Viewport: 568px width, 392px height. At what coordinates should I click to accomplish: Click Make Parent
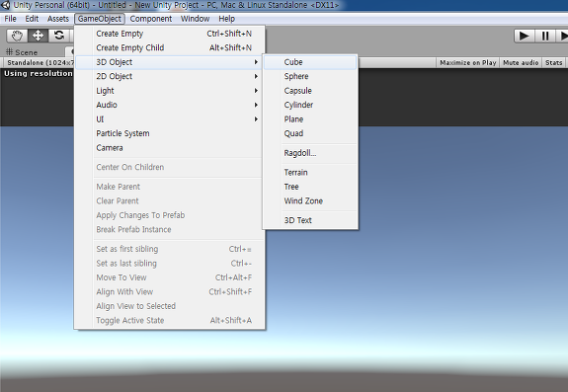pyautogui.click(x=169, y=187)
